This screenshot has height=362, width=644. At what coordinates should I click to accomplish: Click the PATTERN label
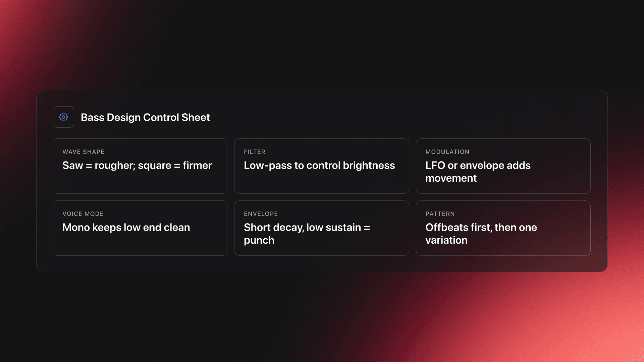coord(440,214)
